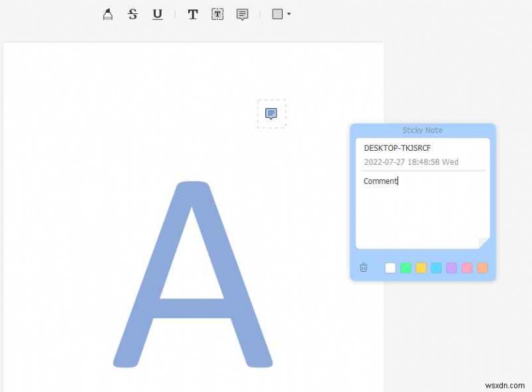Set the sticky note color to white
The height and width of the screenshot is (392, 532).
(390, 268)
